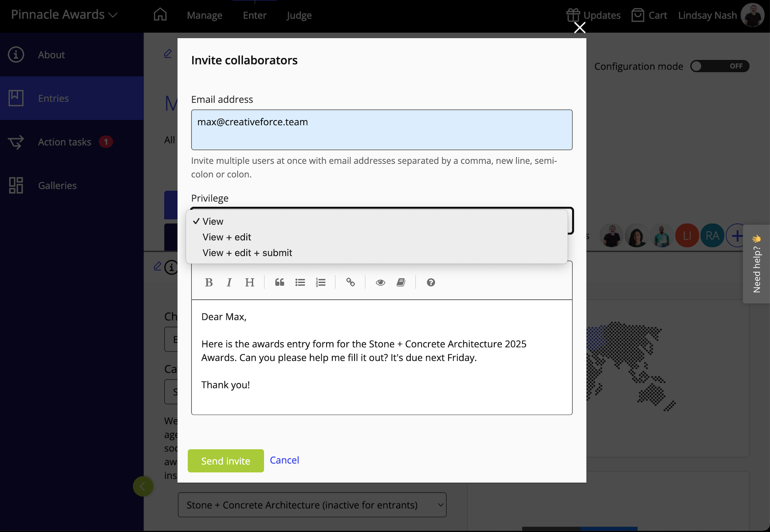Select the Action tasks sidebar icon
Viewport: 770px width, 532px height.
[x=16, y=142]
